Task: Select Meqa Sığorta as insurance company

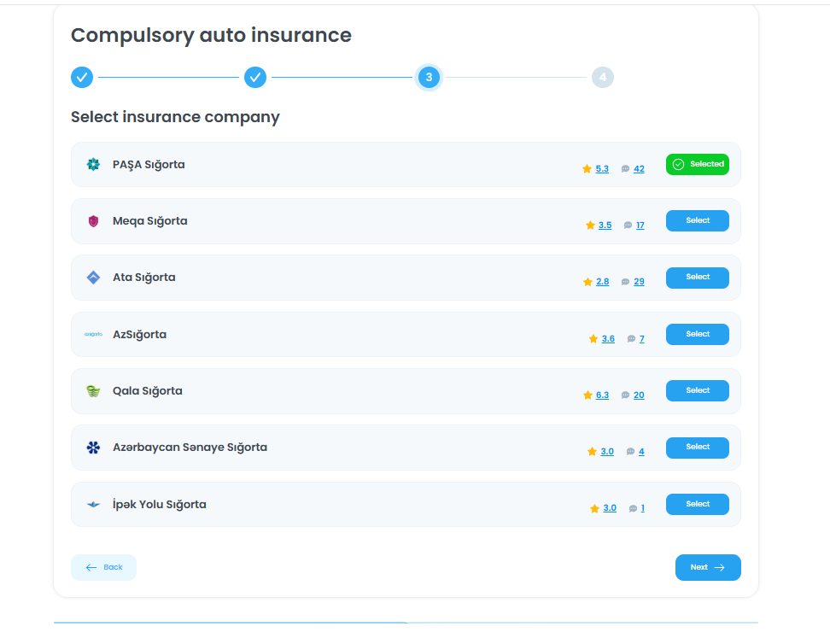Action: (697, 220)
